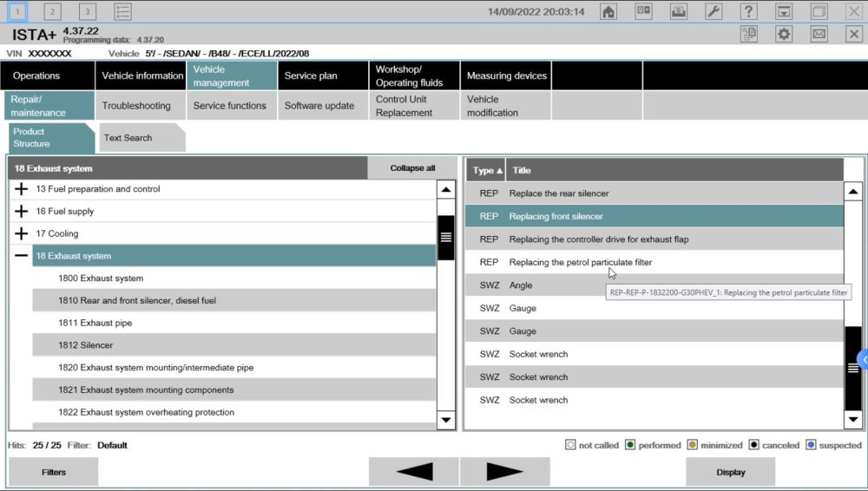Switch to Vehicle management tab
The height and width of the screenshot is (491, 868).
tap(232, 75)
